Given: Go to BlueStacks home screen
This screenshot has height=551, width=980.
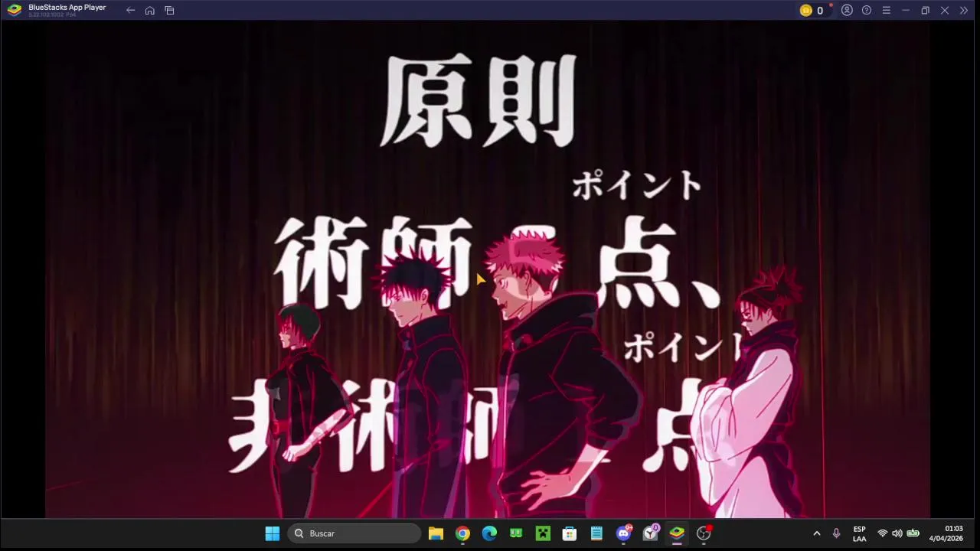Looking at the screenshot, I should tap(150, 11).
